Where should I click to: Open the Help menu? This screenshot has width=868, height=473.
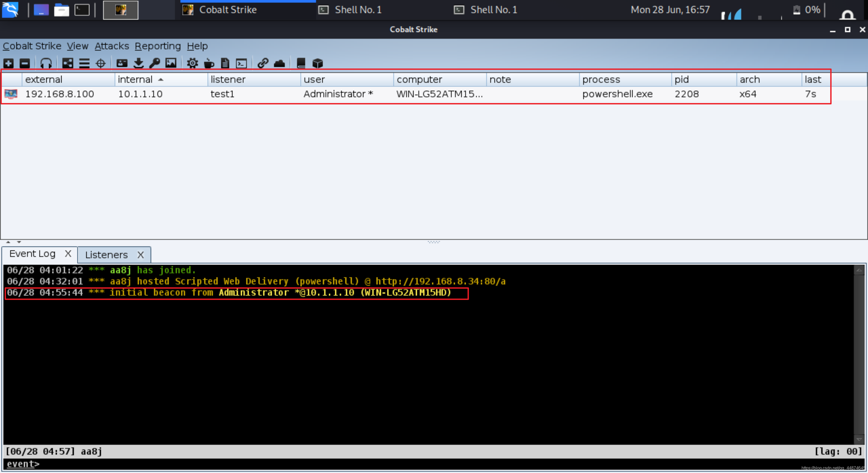pos(198,46)
